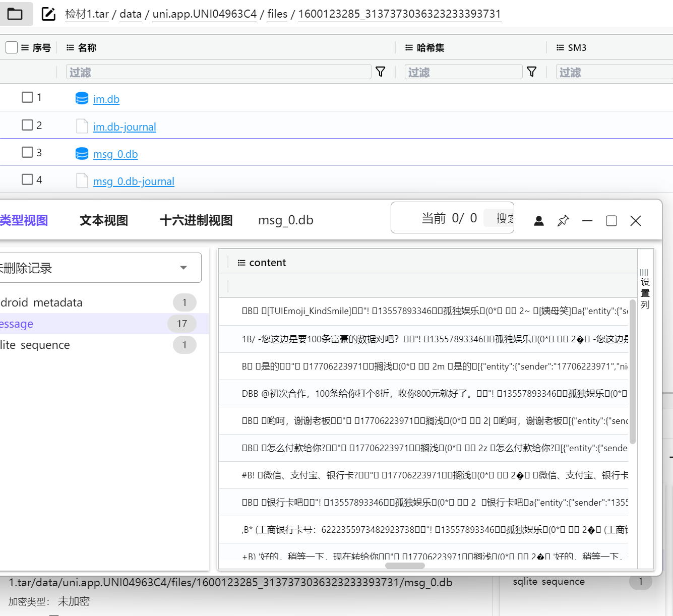Click the folder icon at path bar
The height and width of the screenshot is (616, 673).
click(x=15, y=14)
